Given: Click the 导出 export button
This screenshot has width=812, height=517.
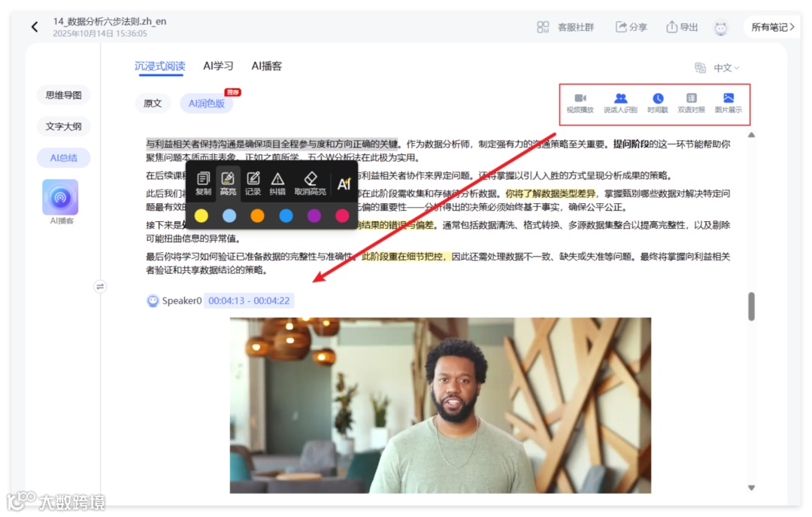Looking at the screenshot, I should [x=682, y=27].
